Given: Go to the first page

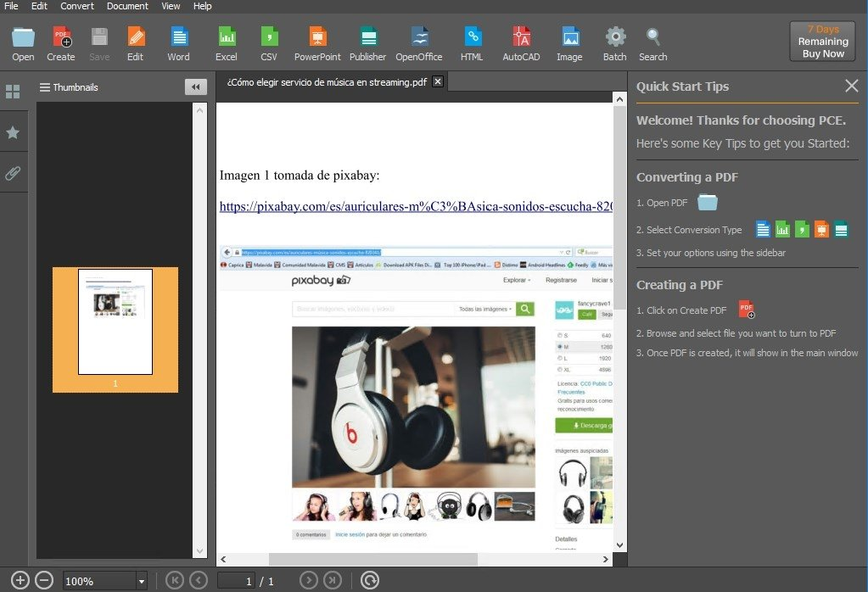Looking at the screenshot, I should point(175,580).
